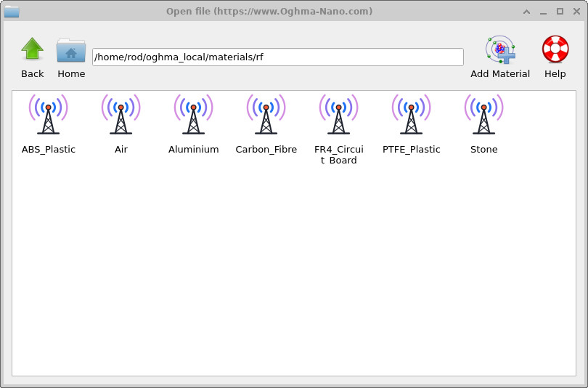Click the "FR4_Circuit Board" file name label
Screen dimensions: 588x388
click(338, 155)
